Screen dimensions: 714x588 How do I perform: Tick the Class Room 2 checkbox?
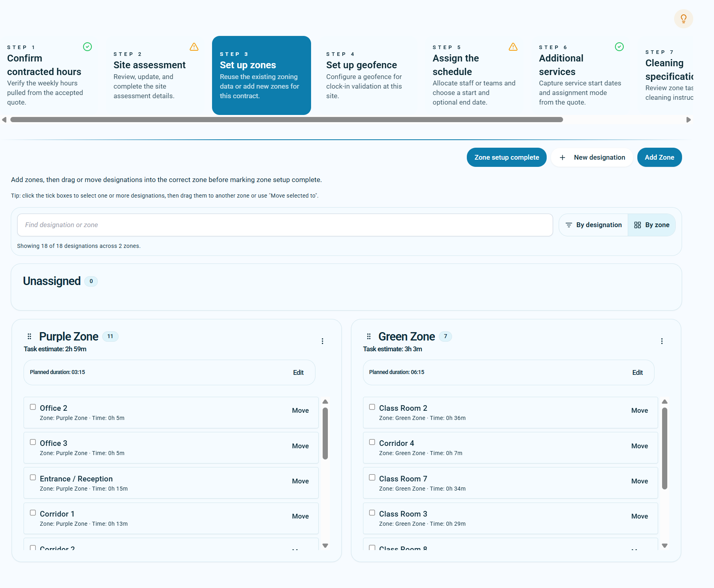coord(372,407)
